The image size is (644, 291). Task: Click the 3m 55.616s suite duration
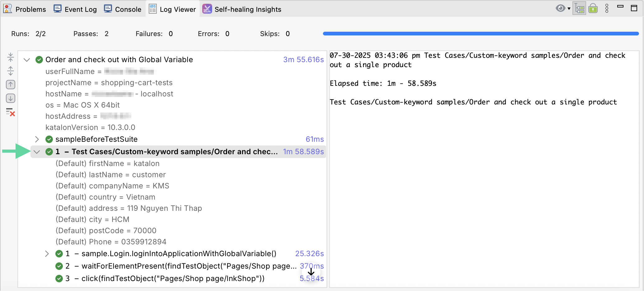pyautogui.click(x=303, y=60)
